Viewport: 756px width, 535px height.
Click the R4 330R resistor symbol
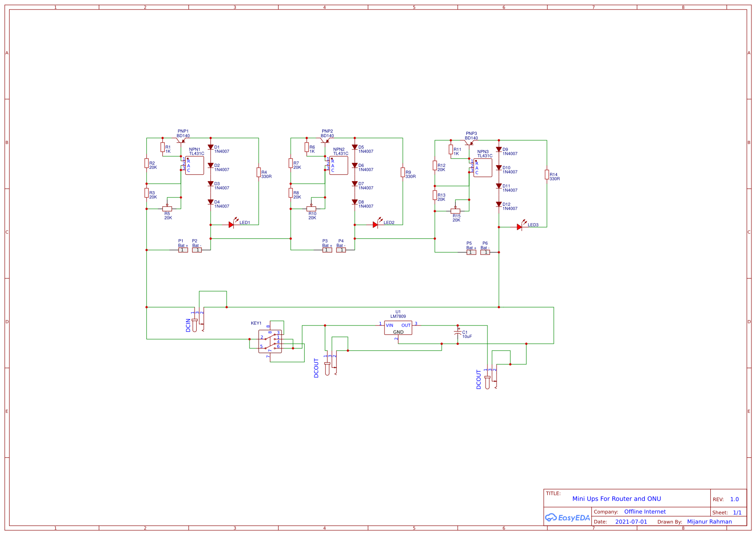[x=259, y=172]
